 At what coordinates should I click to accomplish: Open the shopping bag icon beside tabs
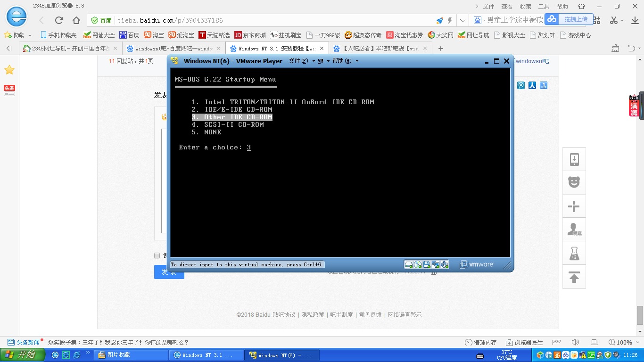[x=615, y=48]
